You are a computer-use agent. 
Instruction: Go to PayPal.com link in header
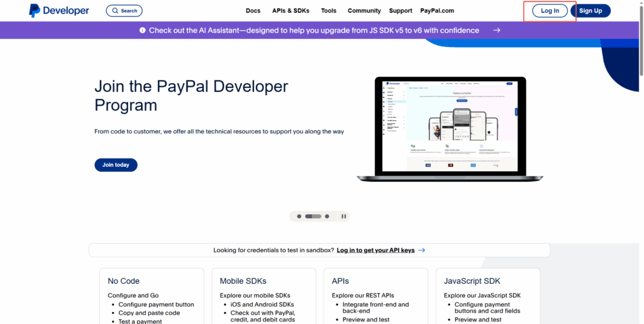point(437,11)
